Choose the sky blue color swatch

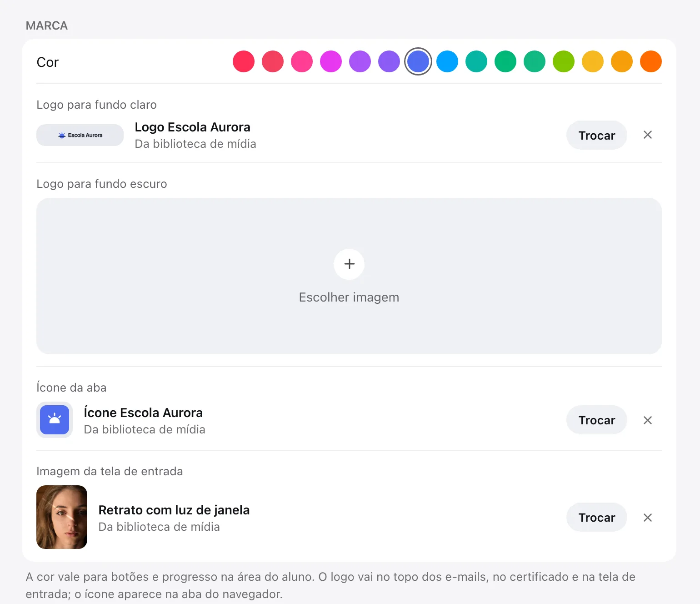(447, 61)
